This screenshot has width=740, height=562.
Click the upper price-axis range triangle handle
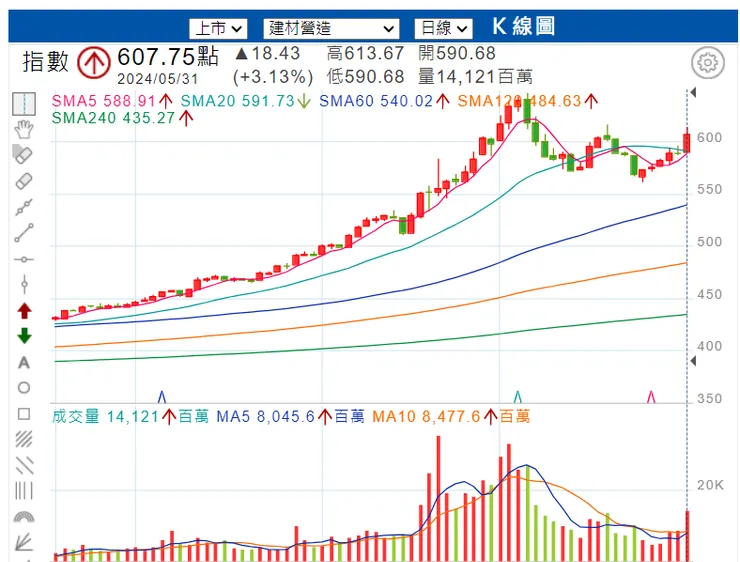pyautogui.click(x=693, y=92)
